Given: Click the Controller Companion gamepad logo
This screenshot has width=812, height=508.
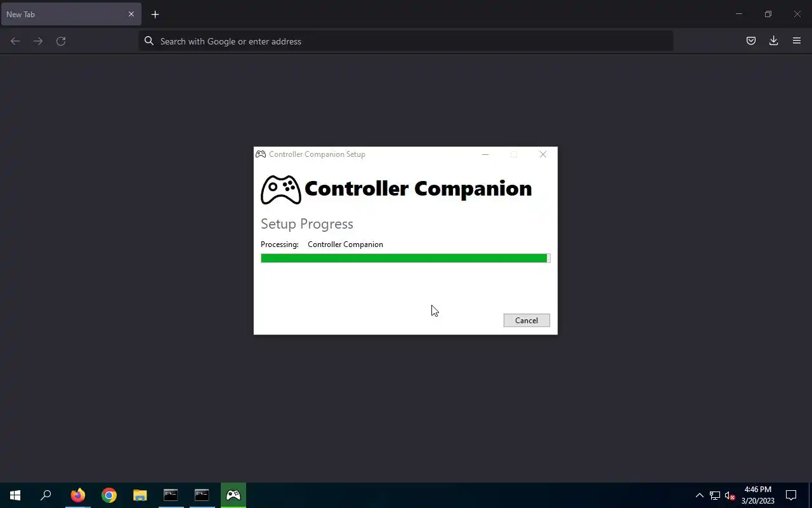Looking at the screenshot, I should (x=281, y=190).
